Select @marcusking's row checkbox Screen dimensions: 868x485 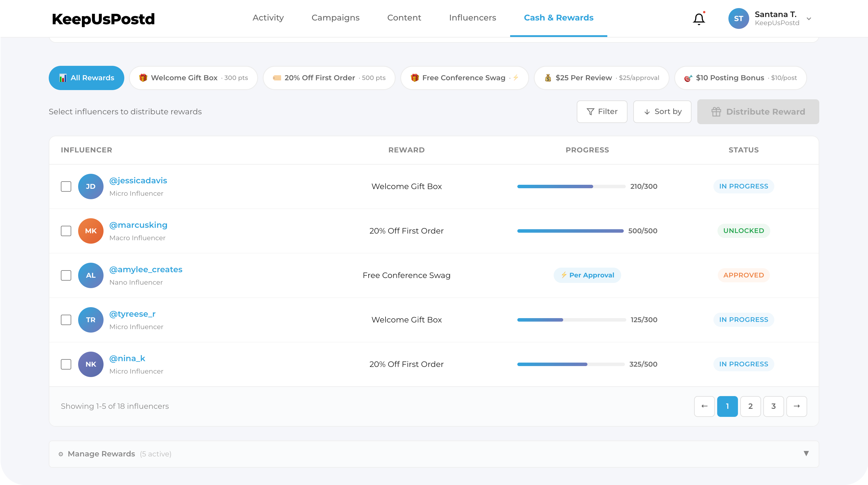[x=66, y=231]
